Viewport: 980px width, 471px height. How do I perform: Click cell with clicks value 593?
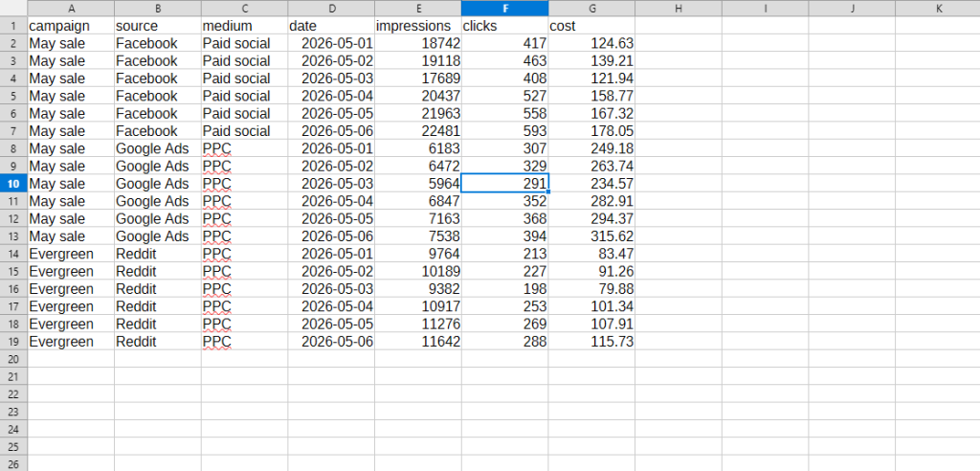(x=505, y=131)
